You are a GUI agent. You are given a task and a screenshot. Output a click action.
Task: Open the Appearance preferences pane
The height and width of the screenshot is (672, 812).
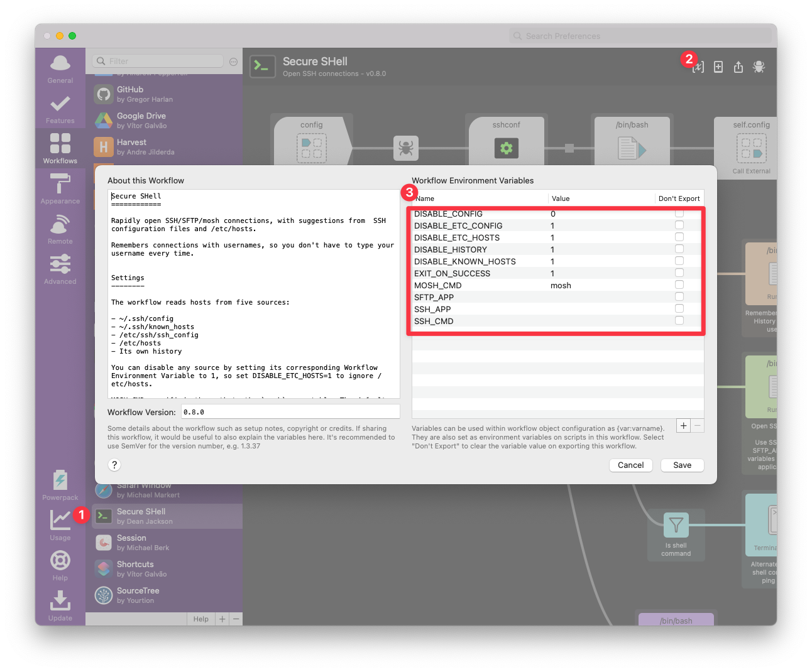tap(60, 189)
